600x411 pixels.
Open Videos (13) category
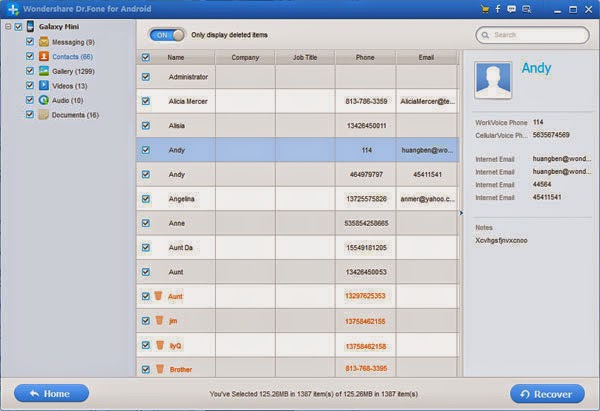pyautogui.click(x=70, y=86)
